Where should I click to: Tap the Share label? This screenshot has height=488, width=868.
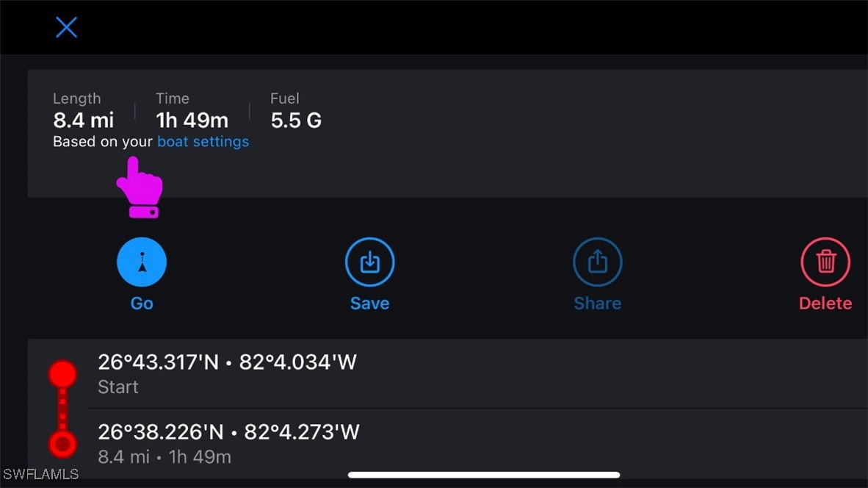coord(597,304)
